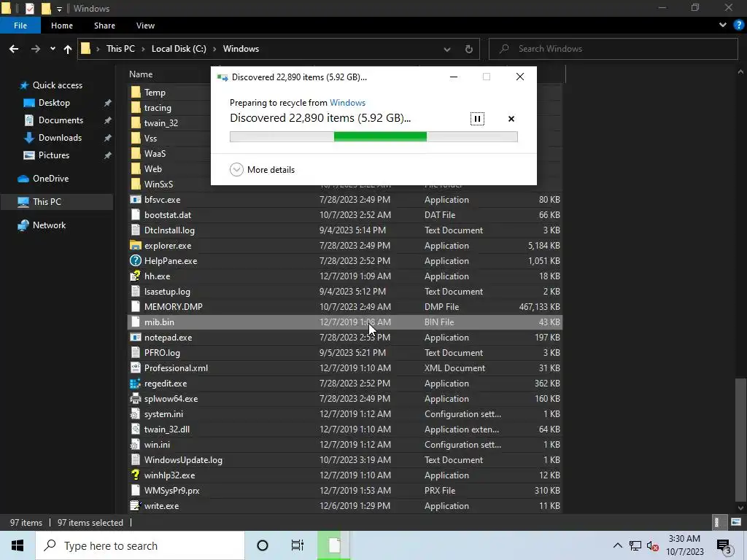
Task: Select Network in the sidebar
Action: [x=49, y=225]
